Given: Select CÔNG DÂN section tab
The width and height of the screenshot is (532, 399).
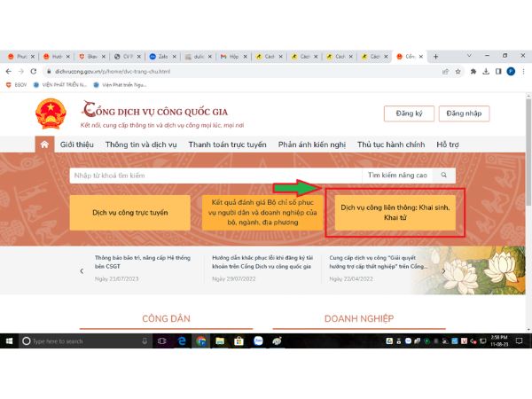Looking at the screenshot, I should point(167,319).
